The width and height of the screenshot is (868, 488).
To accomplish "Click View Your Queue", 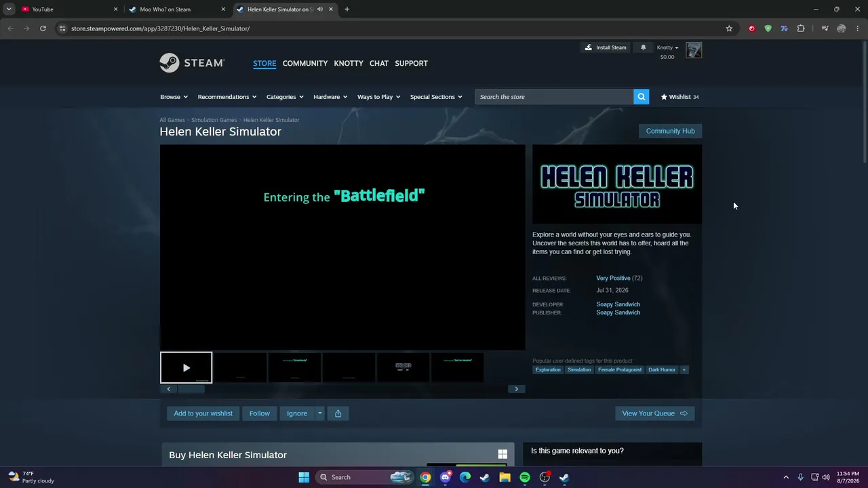I will point(654,413).
